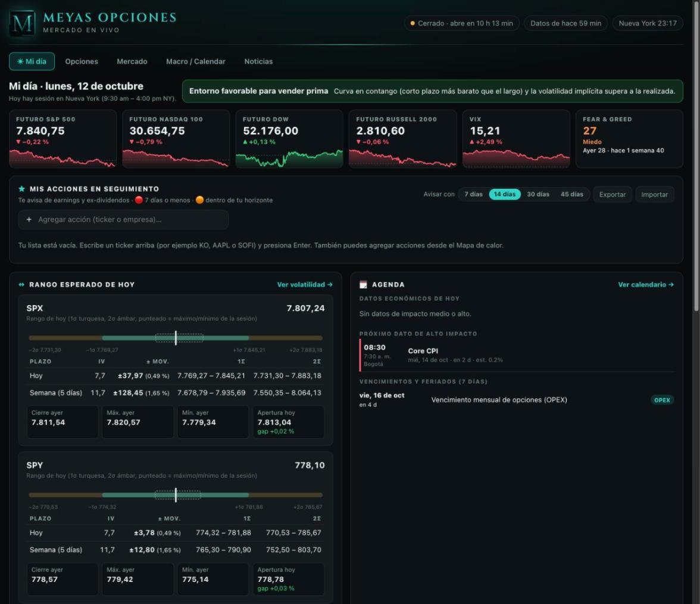Click the Meyas Opciones M logo
The image size is (700, 604).
(x=23, y=23)
